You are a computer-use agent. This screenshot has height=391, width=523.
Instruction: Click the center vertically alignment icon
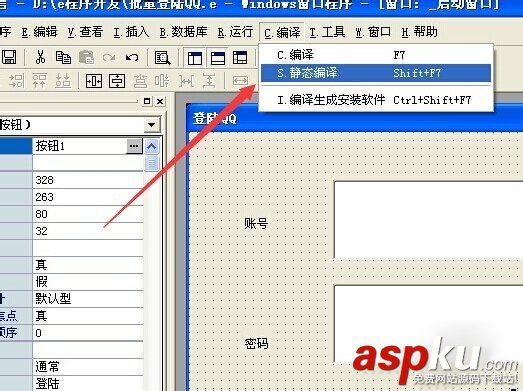pyautogui.click(x=117, y=81)
